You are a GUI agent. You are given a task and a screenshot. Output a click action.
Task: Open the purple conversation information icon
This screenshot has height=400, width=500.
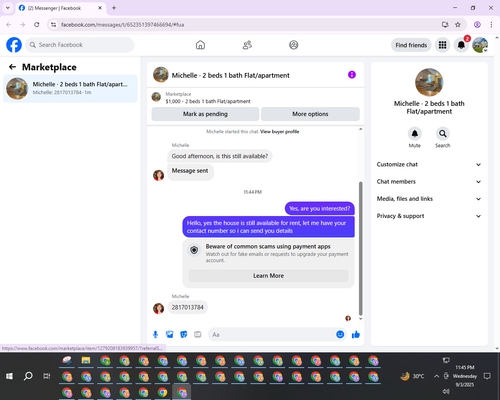click(352, 75)
